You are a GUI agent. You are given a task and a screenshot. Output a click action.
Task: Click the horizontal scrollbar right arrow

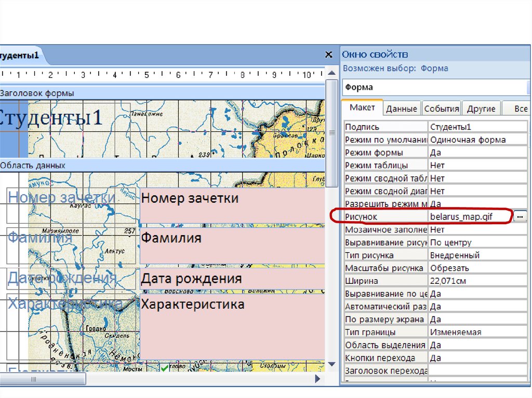tap(318, 379)
